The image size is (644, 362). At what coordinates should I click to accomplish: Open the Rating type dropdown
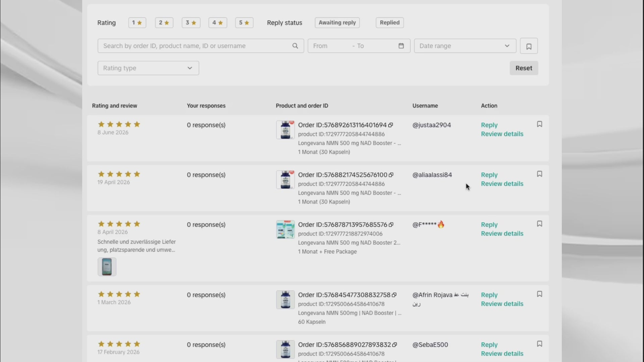[x=148, y=68]
